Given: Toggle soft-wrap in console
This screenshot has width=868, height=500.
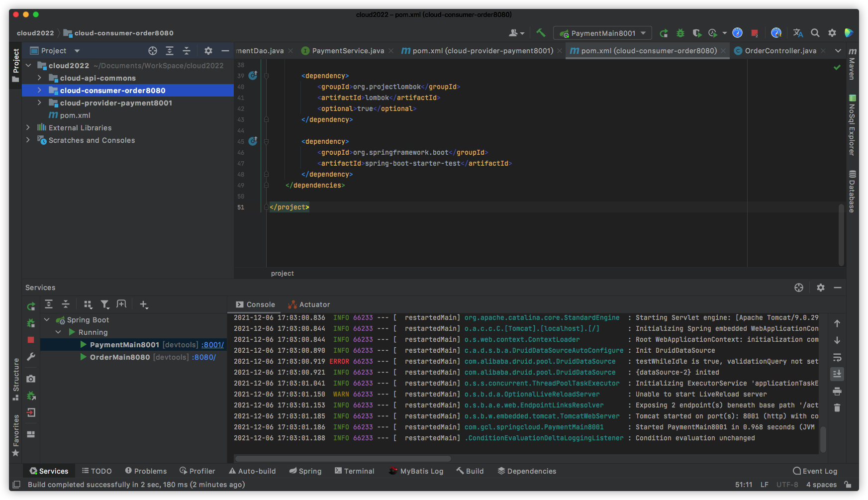Looking at the screenshot, I should [837, 357].
